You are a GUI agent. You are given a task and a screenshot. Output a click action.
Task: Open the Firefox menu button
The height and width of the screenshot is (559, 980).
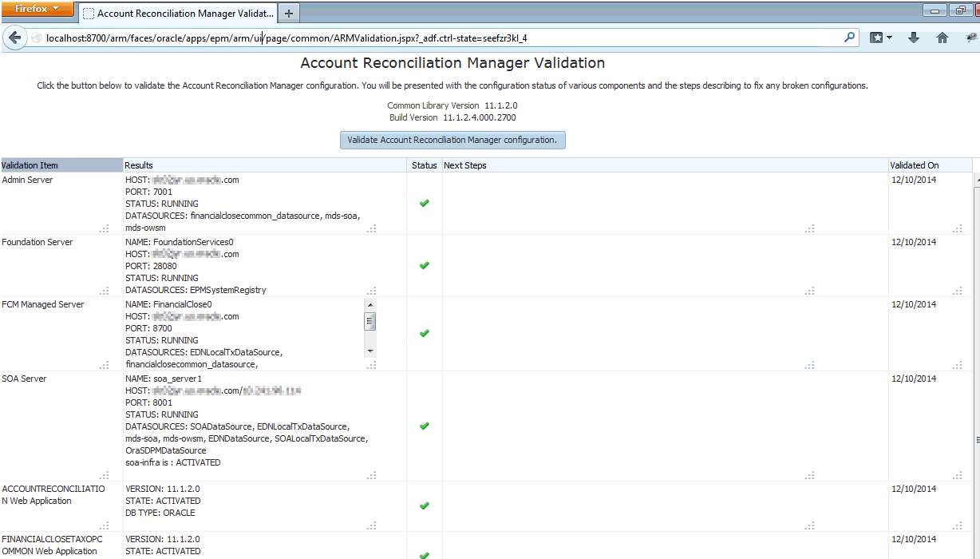38,9
